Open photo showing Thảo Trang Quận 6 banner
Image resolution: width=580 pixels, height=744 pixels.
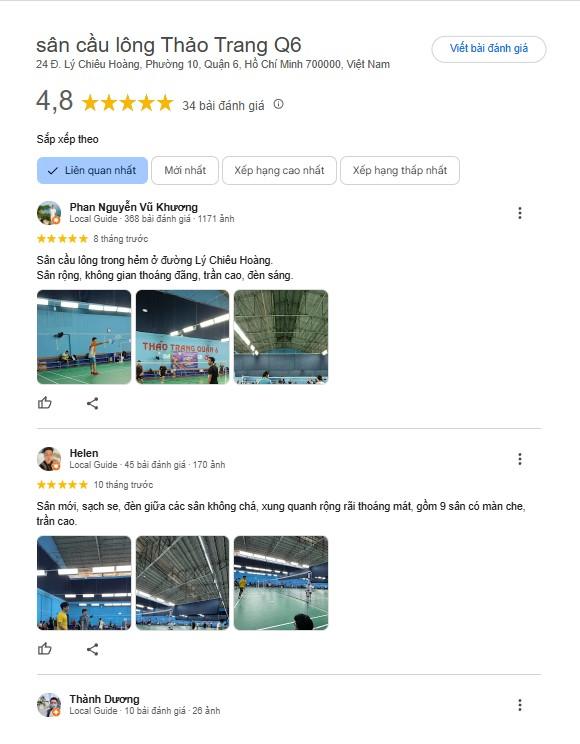182,337
